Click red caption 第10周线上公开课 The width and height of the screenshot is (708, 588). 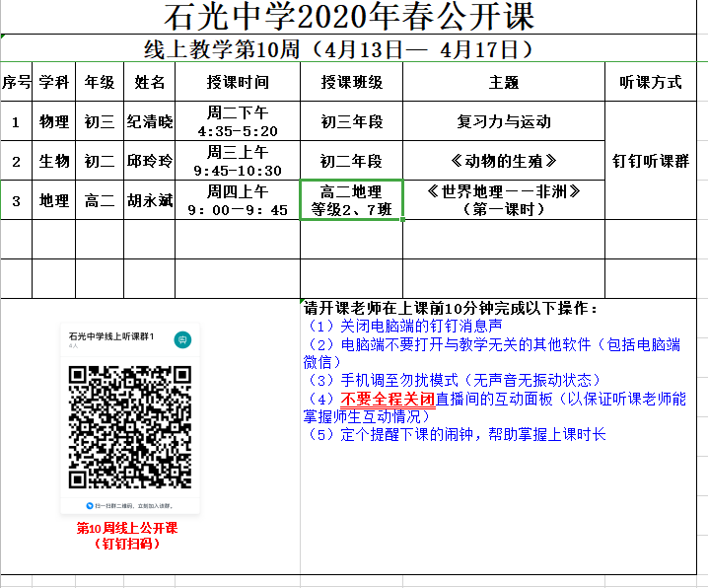tap(126, 528)
